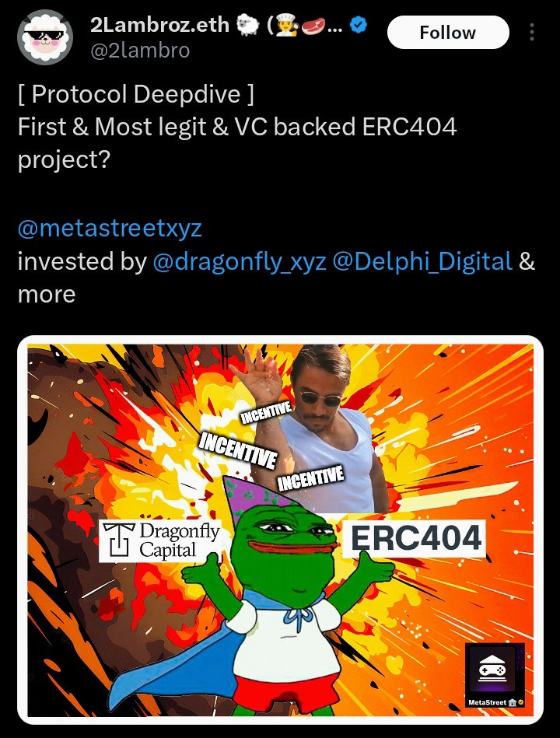Image resolution: width=560 pixels, height=738 pixels.
Task: Click the @2lambro handle
Action: pyautogui.click(x=140, y=51)
